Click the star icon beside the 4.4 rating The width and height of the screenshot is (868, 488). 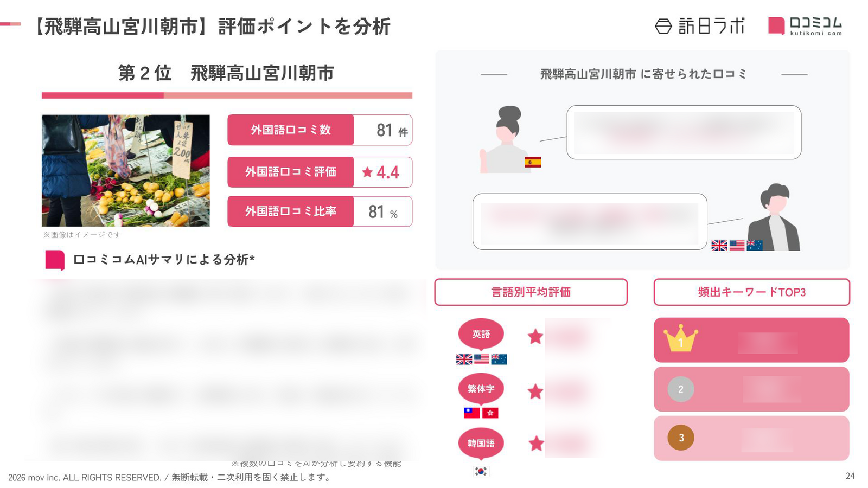point(367,172)
